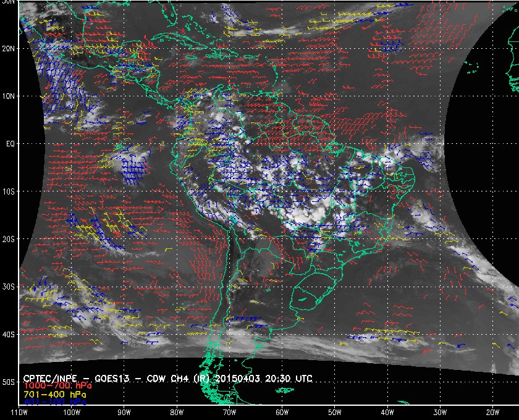The height and width of the screenshot is (420, 519).
Task: Click the blue 401-100 hPa legend entry
Action: (55, 402)
